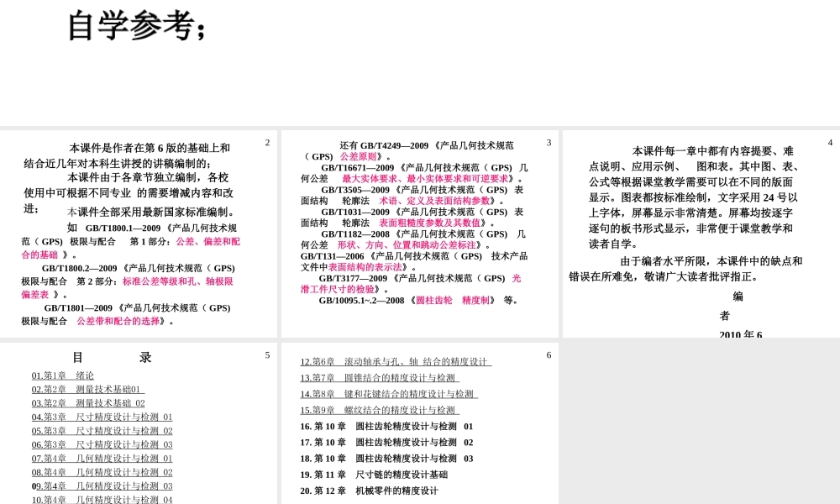Click standard number GB/T1182—2008
This screenshot has width=840, height=504.
(x=355, y=234)
